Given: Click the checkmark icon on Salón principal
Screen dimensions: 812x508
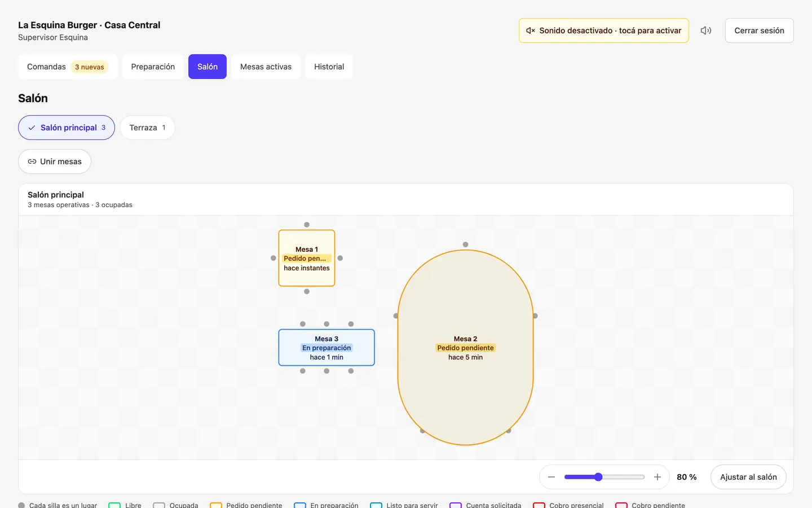Looking at the screenshot, I should [32, 128].
